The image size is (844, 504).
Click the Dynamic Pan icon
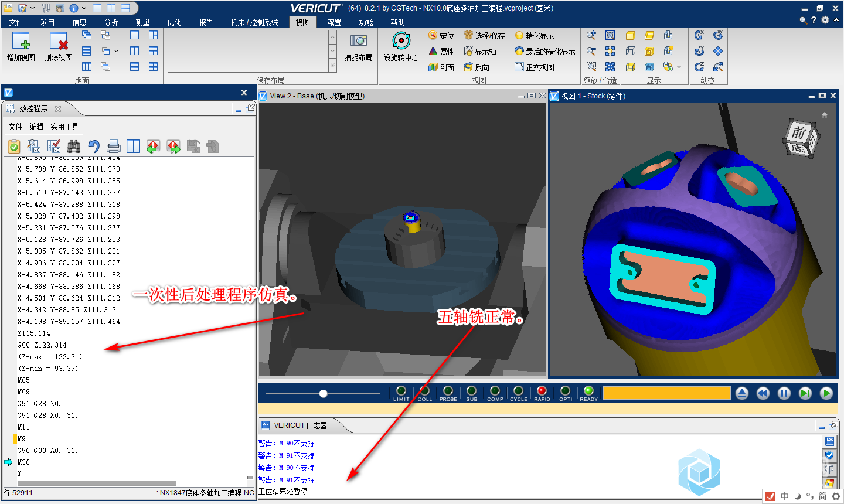[x=718, y=52]
